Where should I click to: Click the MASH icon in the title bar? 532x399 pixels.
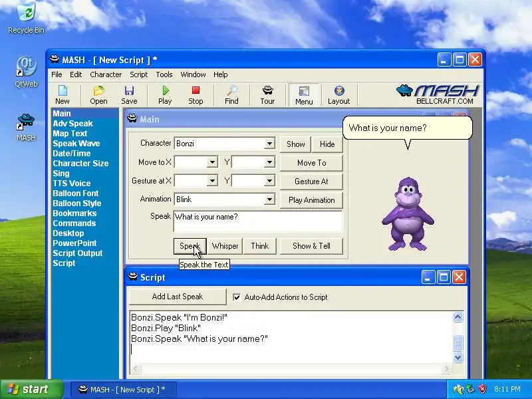[55, 59]
